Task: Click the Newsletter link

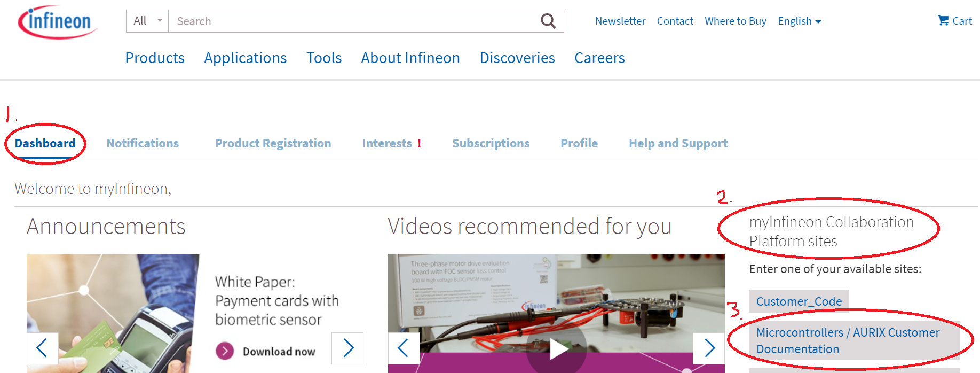Action: point(620,21)
